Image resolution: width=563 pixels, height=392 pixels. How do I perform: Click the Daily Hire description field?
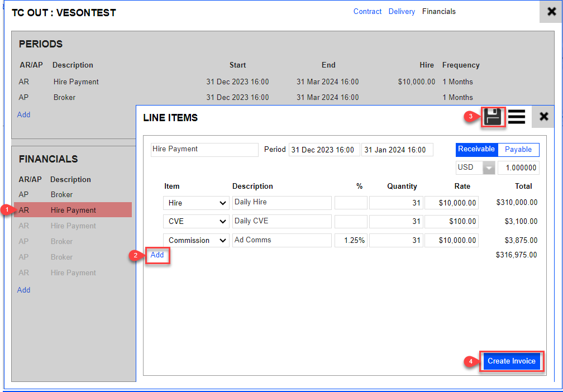[281, 203]
